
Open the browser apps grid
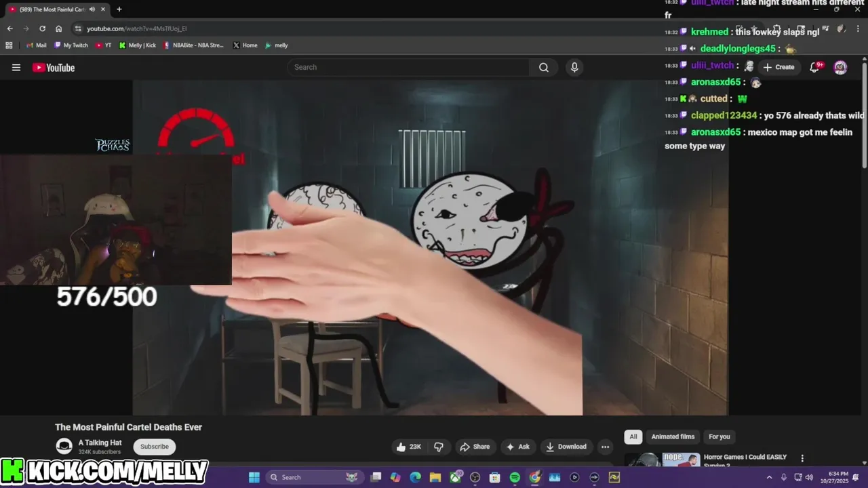[9, 45]
